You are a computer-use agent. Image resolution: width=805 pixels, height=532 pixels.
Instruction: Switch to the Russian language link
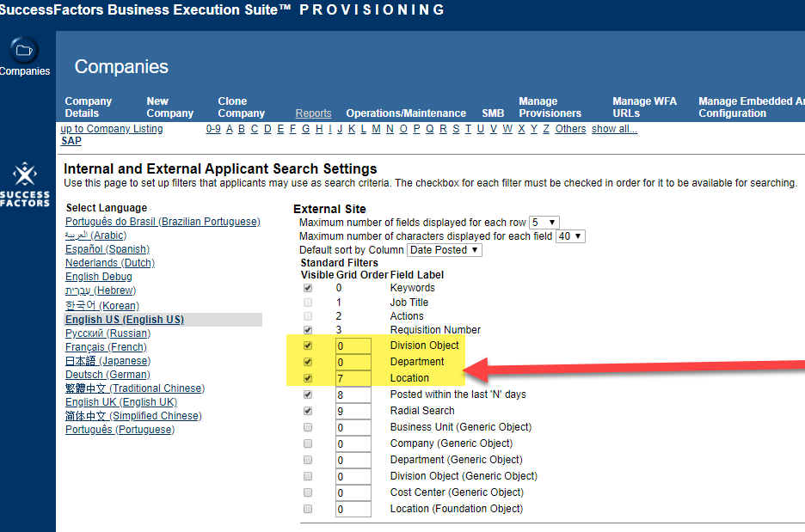pos(108,333)
